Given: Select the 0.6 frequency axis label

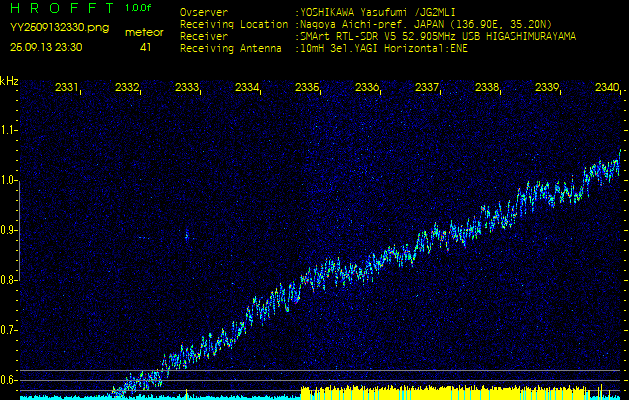Looking at the screenshot, I should [9, 380].
